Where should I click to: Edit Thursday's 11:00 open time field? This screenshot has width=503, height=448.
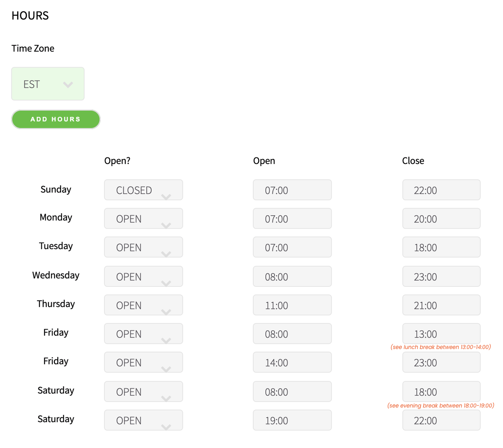click(x=292, y=305)
